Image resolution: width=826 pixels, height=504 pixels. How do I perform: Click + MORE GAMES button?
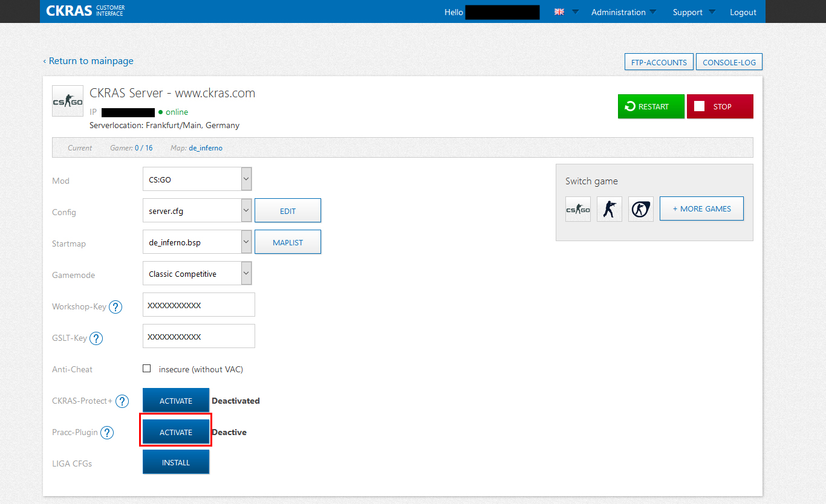click(x=701, y=208)
